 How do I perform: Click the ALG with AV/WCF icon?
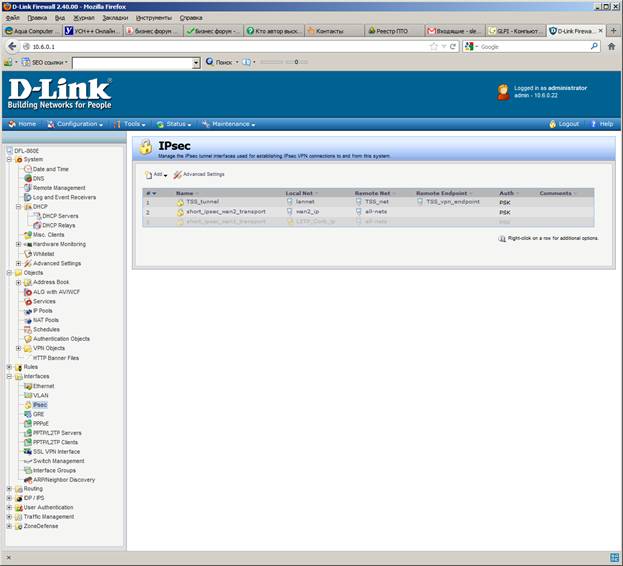click(28, 292)
